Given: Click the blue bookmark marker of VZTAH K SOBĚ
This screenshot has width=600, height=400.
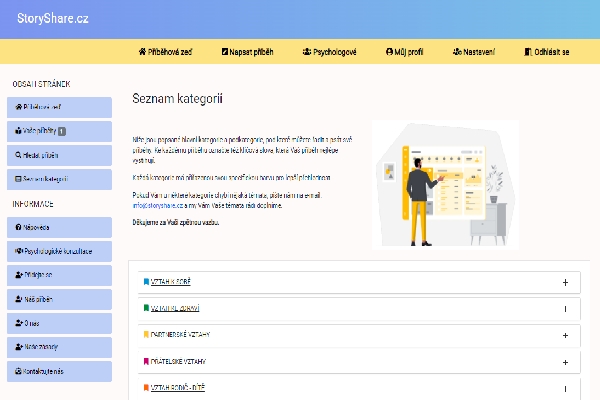Looking at the screenshot, I should coord(146,283).
